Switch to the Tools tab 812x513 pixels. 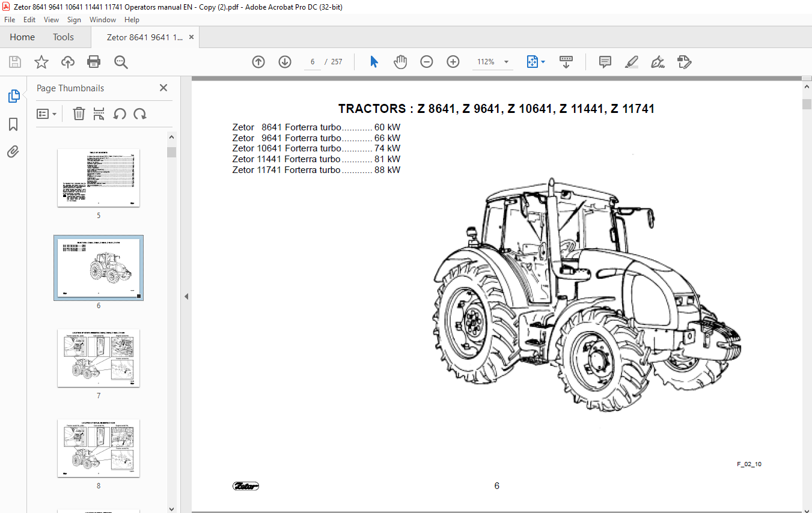tap(63, 37)
